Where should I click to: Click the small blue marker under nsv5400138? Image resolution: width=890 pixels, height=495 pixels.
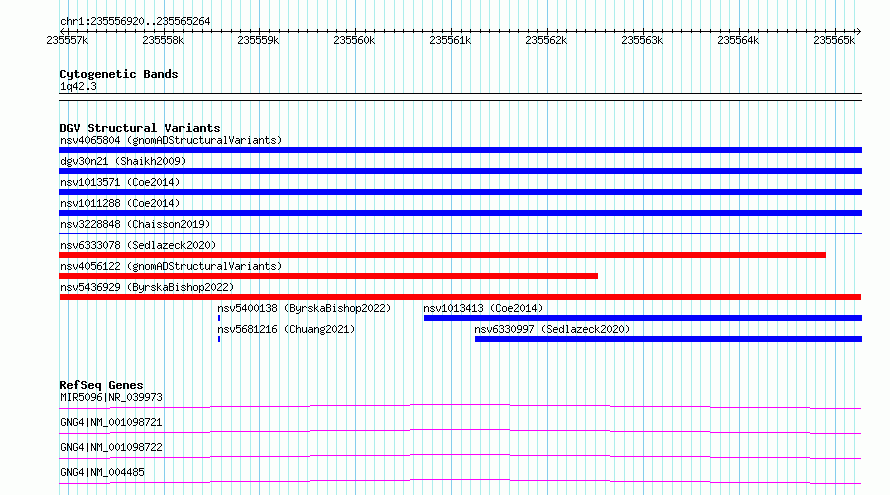tap(219, 318)
